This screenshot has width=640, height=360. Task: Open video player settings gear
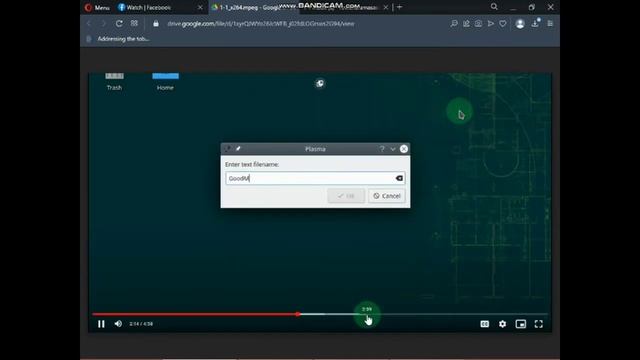click(x=502, y=324)
